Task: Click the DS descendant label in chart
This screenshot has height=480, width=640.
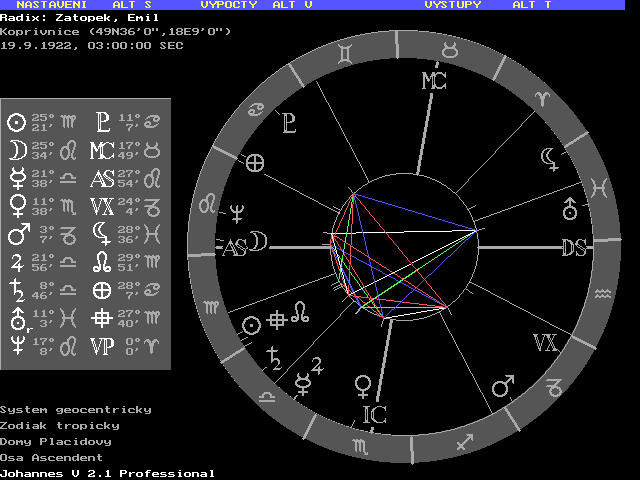Action: coord(573,248)
